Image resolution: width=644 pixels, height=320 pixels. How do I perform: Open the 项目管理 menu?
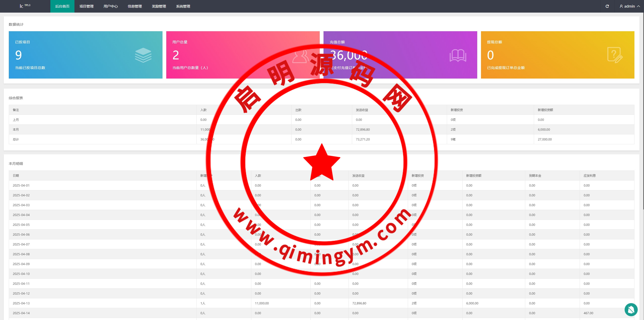click(x=87, y=6)
